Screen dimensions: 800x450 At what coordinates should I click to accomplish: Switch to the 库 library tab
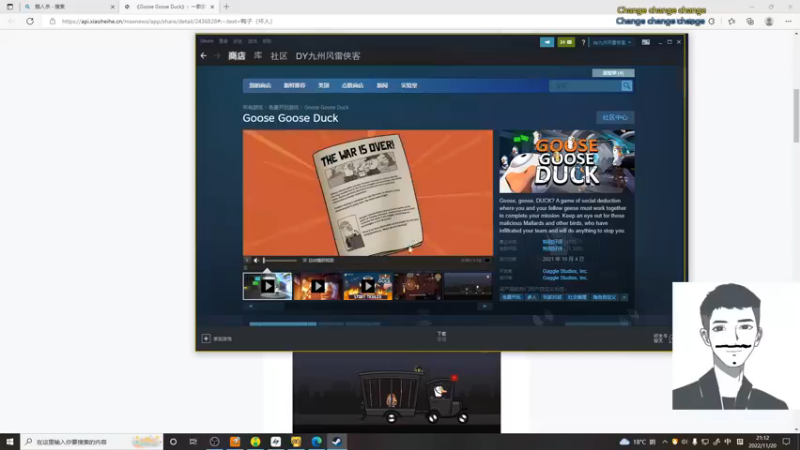258,56
